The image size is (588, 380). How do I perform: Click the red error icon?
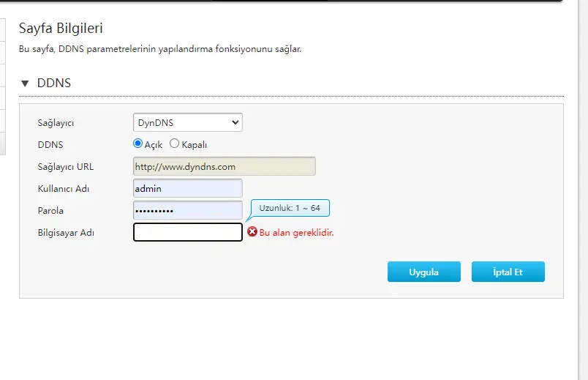[252, 232]
